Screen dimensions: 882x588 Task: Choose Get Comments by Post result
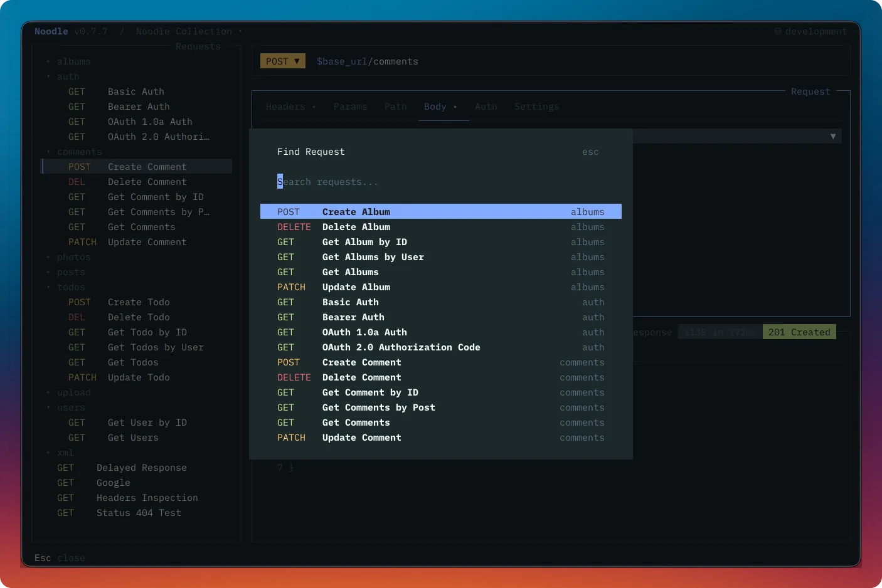pos(441,407)
